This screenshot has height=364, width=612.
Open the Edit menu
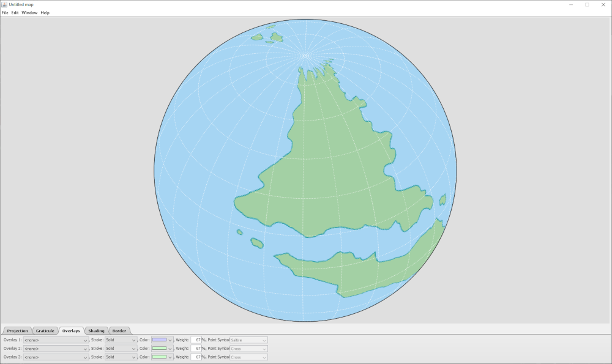(15, 13)
